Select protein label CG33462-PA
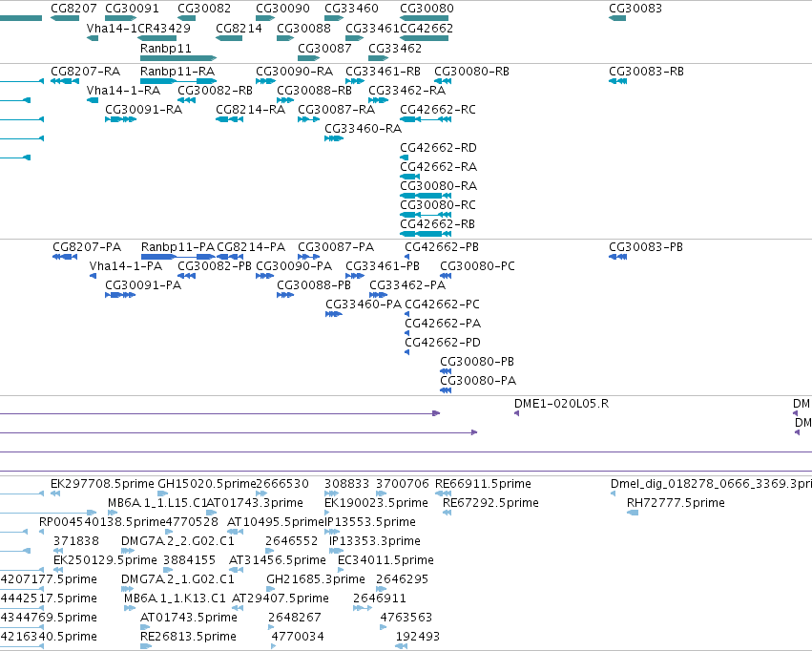812x651 pixels. [x=407, y=285]
